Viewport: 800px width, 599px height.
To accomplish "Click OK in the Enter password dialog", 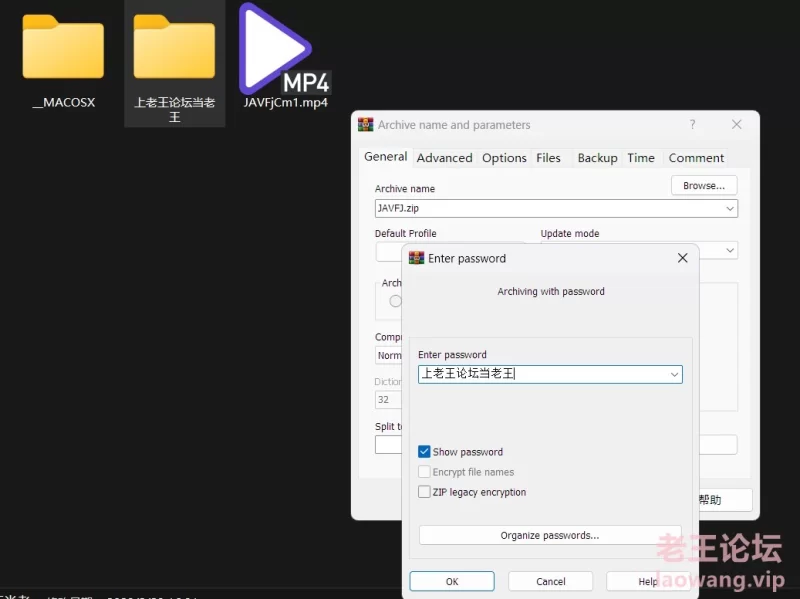I will tap(452, 581).
